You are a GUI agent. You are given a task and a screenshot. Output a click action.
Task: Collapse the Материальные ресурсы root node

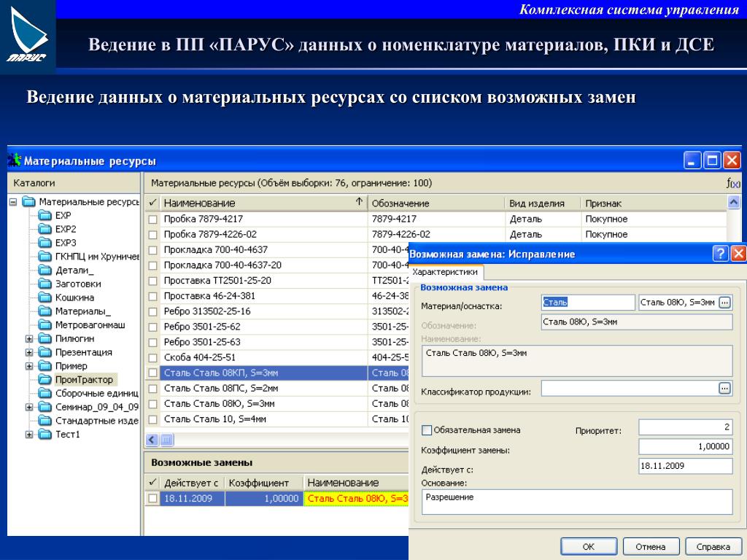tap(13, 202)
